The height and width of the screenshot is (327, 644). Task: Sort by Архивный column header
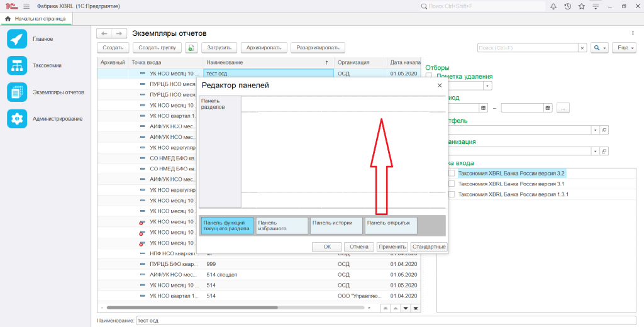113,62
